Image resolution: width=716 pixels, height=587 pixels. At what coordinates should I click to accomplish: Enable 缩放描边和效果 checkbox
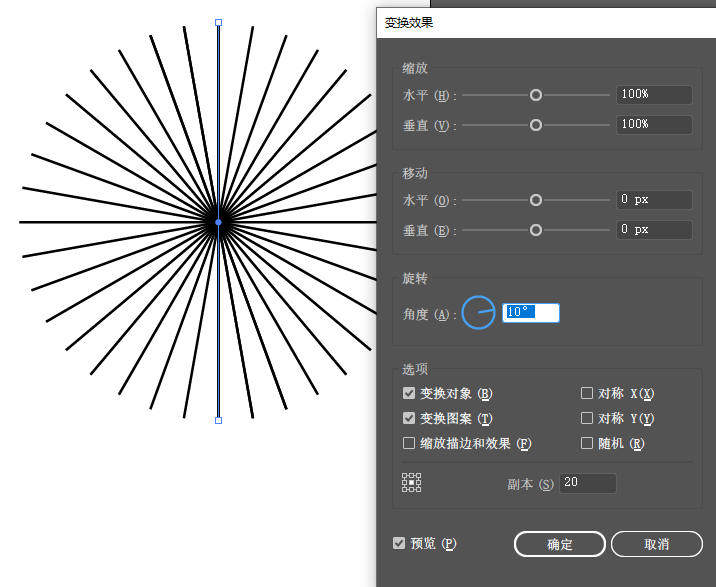tap(409, 443)
